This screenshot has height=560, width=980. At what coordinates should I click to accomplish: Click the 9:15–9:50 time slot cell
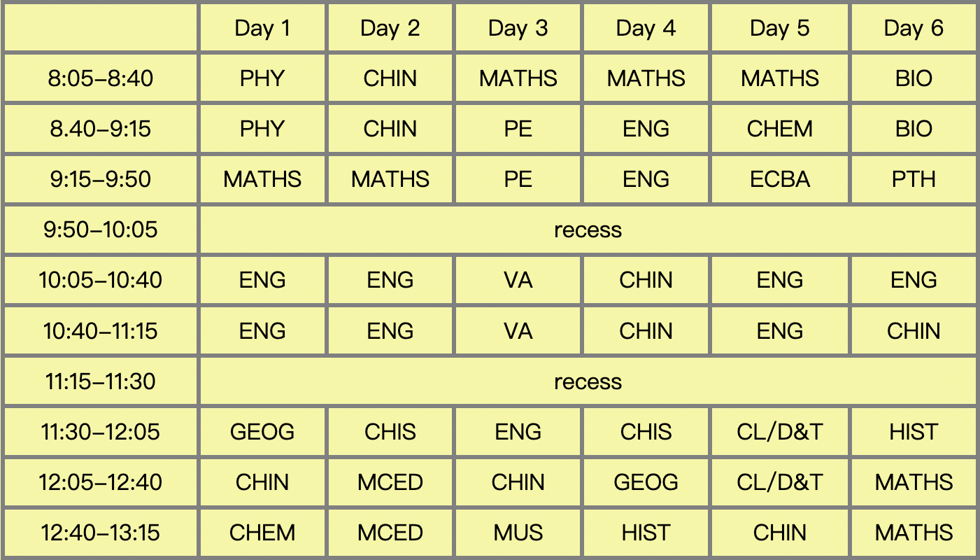coord(101,179)
